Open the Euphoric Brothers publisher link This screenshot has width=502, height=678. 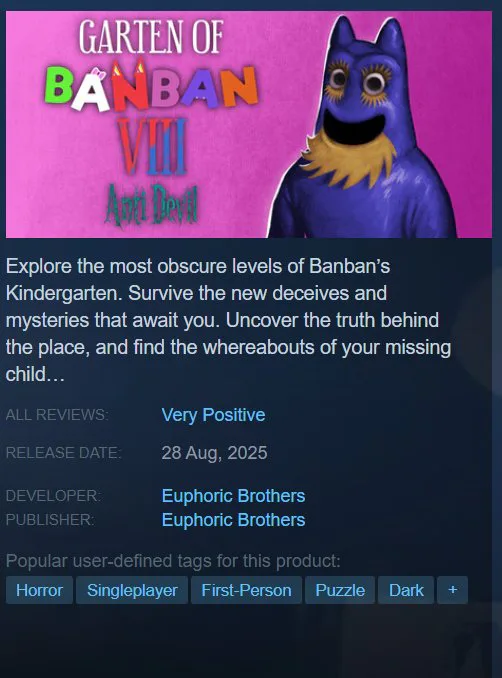[233, 520]
